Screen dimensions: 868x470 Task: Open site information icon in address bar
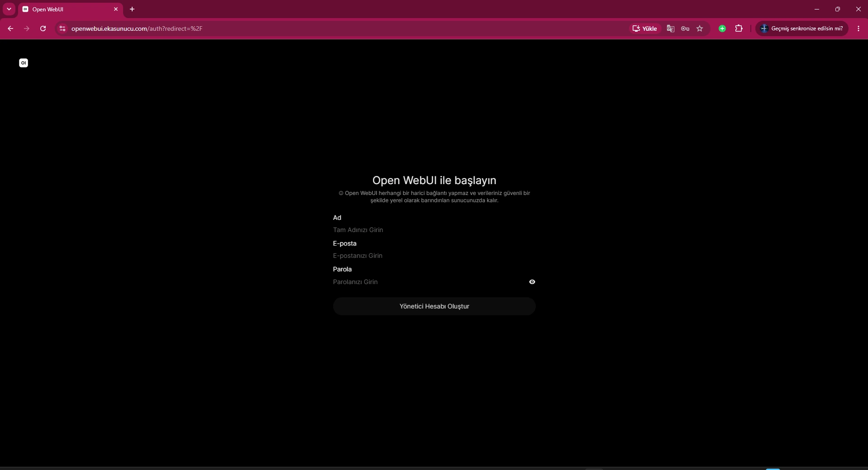coord(62,28)
